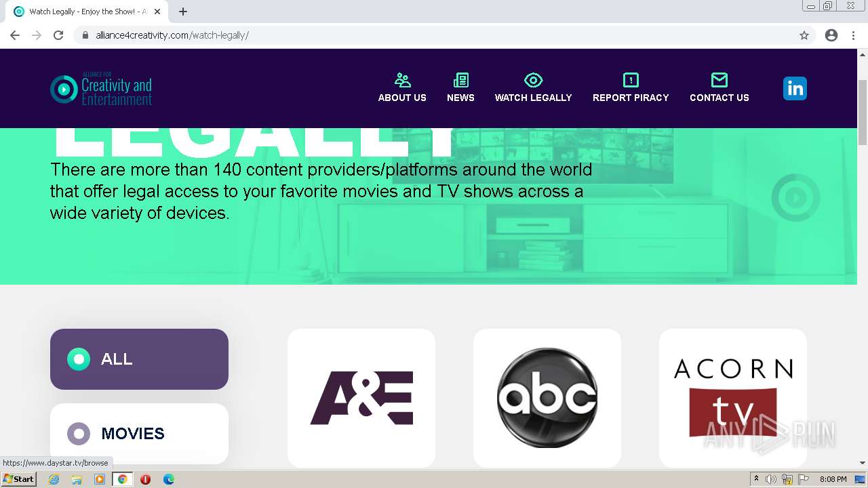868x488 pixels.
Task: Click the scrollbar up arrow
Action: click(x=863, y=54)
